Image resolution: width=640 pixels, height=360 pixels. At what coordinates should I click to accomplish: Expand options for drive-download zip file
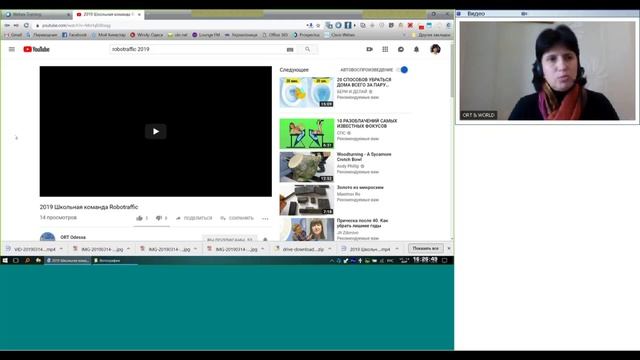(x=329, y=249)
